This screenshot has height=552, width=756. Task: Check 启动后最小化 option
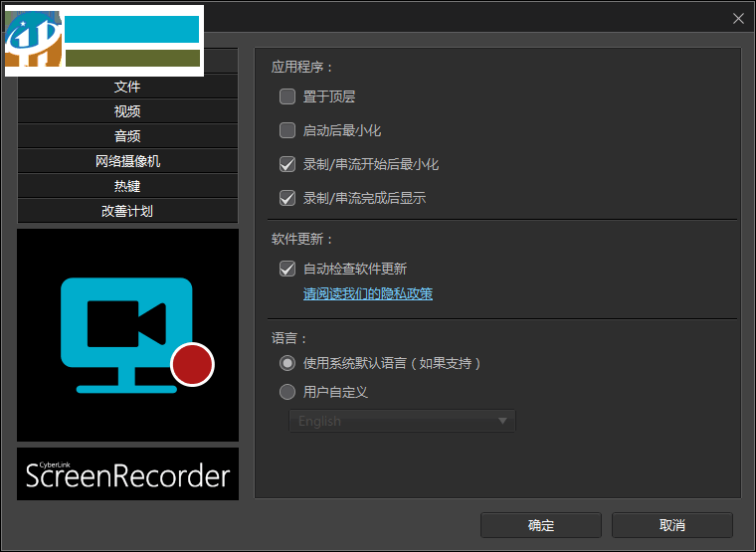[x=287, y=130]
